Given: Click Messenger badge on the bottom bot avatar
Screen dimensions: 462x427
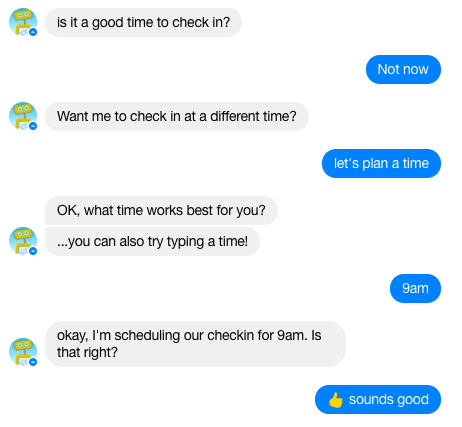Looking at the screenshot, I should 33,362.
